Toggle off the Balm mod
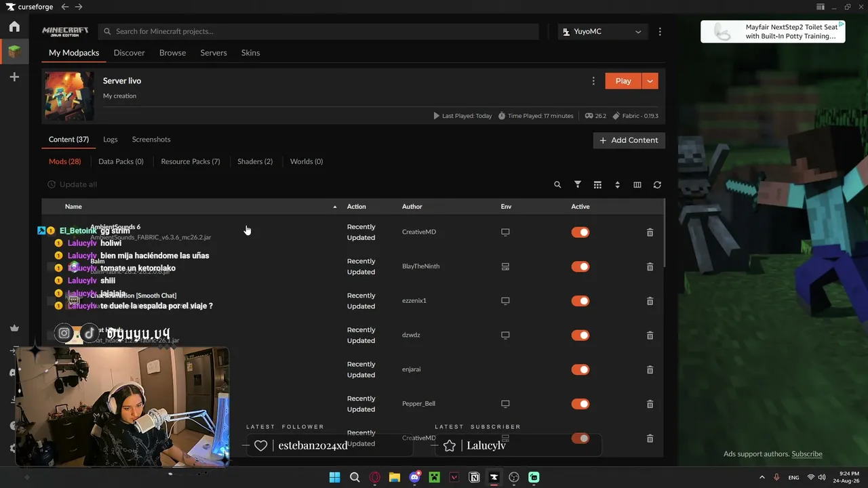868x488 pixels. (x=580, y=266)
